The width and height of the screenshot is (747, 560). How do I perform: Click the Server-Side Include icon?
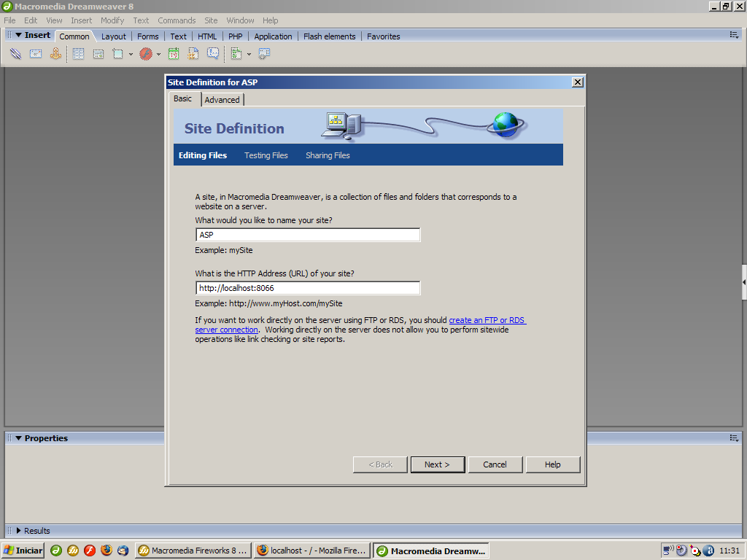pos(193,54)
